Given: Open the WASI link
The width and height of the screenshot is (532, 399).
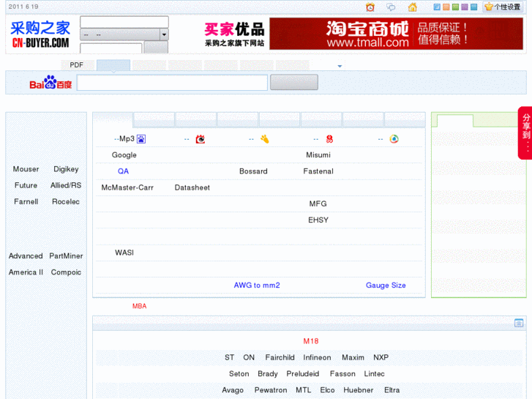Looking at the screenshot, I should [124, 253].
